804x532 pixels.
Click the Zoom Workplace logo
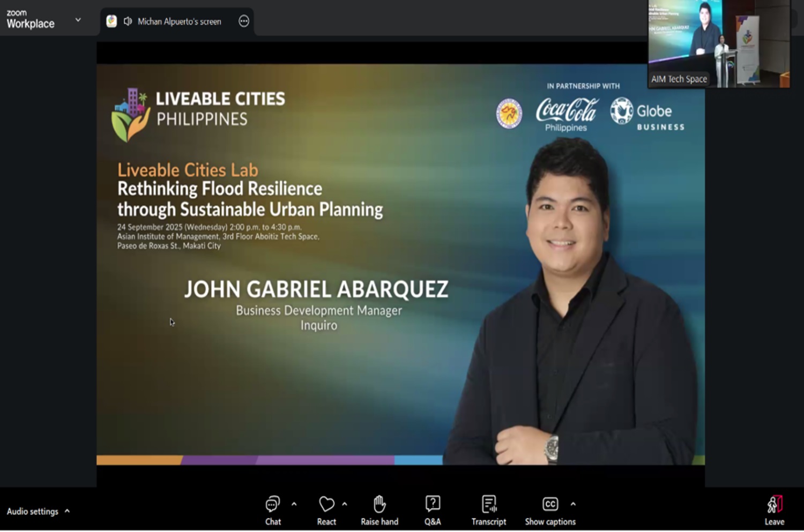click(30, 19)
